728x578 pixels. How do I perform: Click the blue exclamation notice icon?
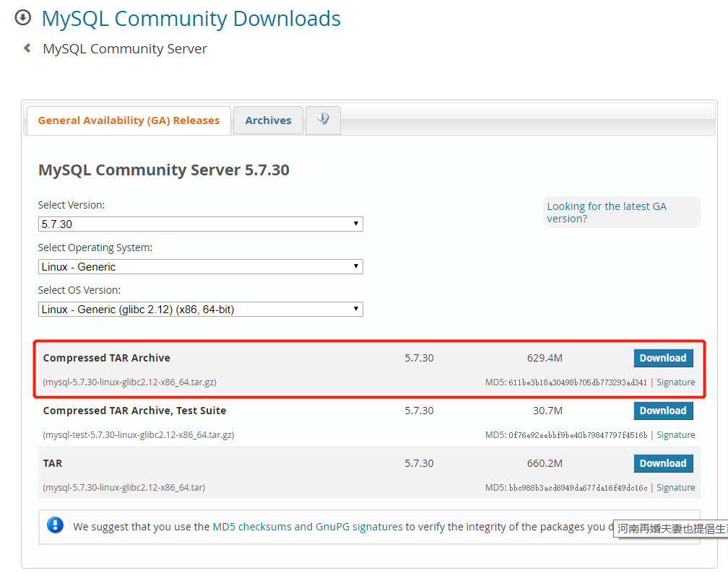pos(55,525)
